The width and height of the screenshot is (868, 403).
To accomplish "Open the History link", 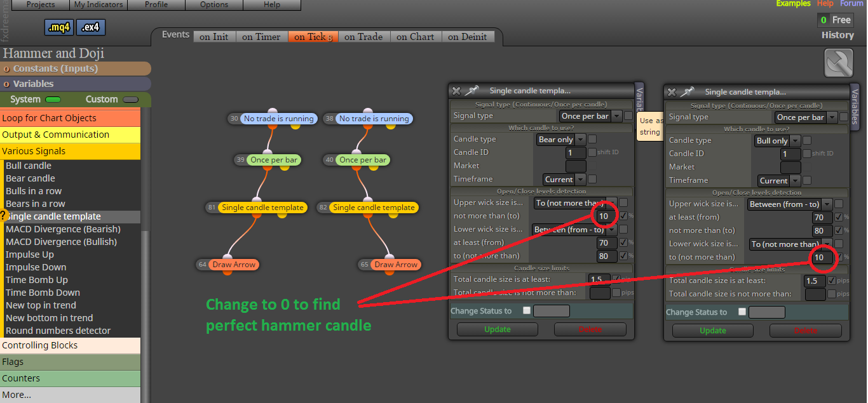I will (837, 35).
